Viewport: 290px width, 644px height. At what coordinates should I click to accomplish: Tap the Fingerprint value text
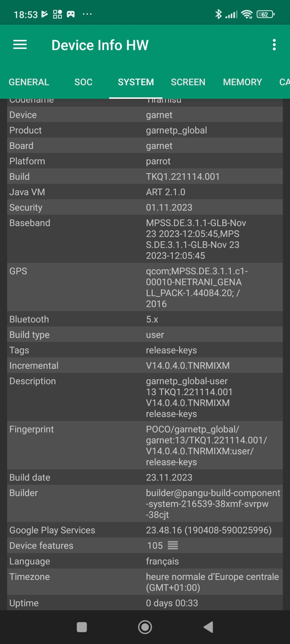tap(206, 446)
